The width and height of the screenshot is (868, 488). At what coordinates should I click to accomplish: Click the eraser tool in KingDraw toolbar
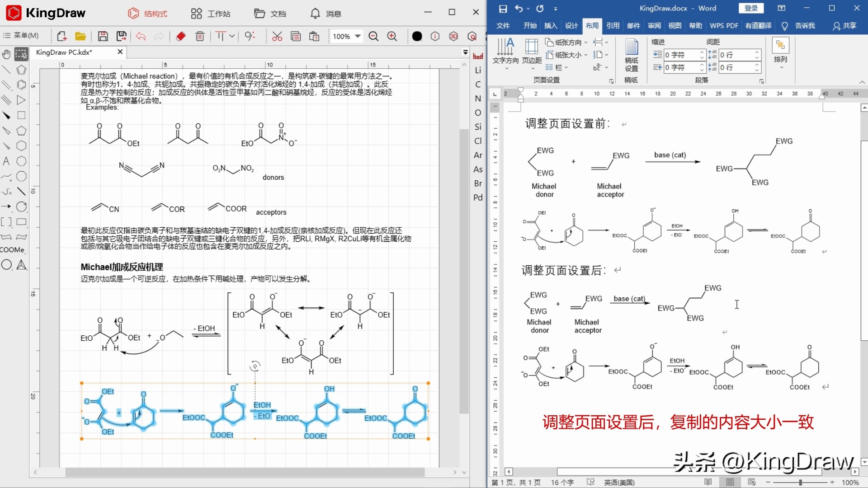click(181, 36)
